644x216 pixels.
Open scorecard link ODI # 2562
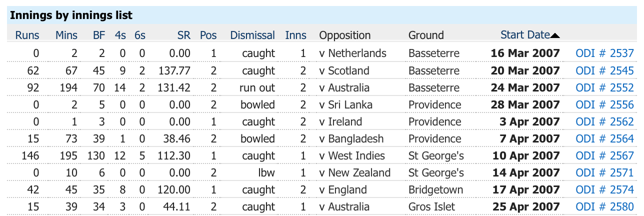click(x=605, y=121)
